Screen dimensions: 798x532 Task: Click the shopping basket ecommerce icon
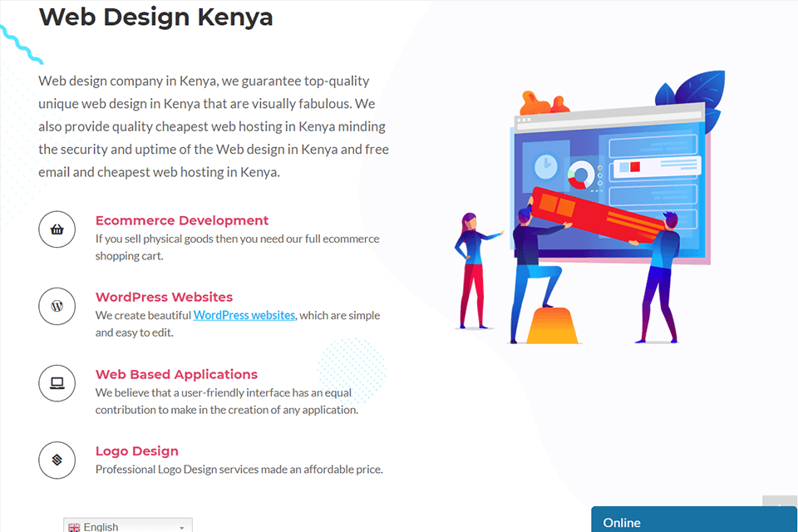57,229
